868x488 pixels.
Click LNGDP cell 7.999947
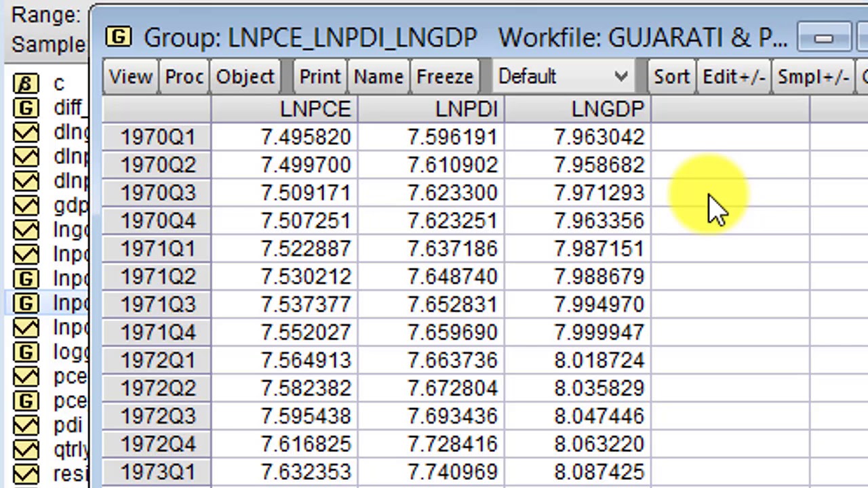click(x=578, y=331)
